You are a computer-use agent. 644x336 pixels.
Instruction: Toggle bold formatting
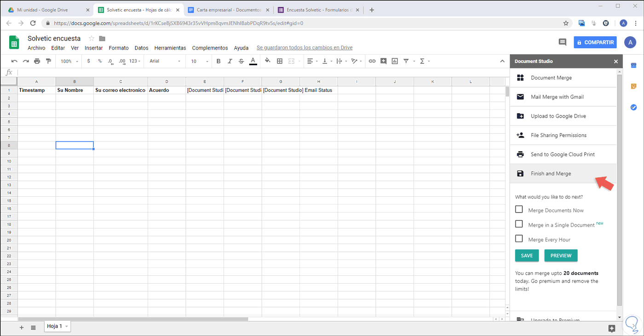(218, 61)
